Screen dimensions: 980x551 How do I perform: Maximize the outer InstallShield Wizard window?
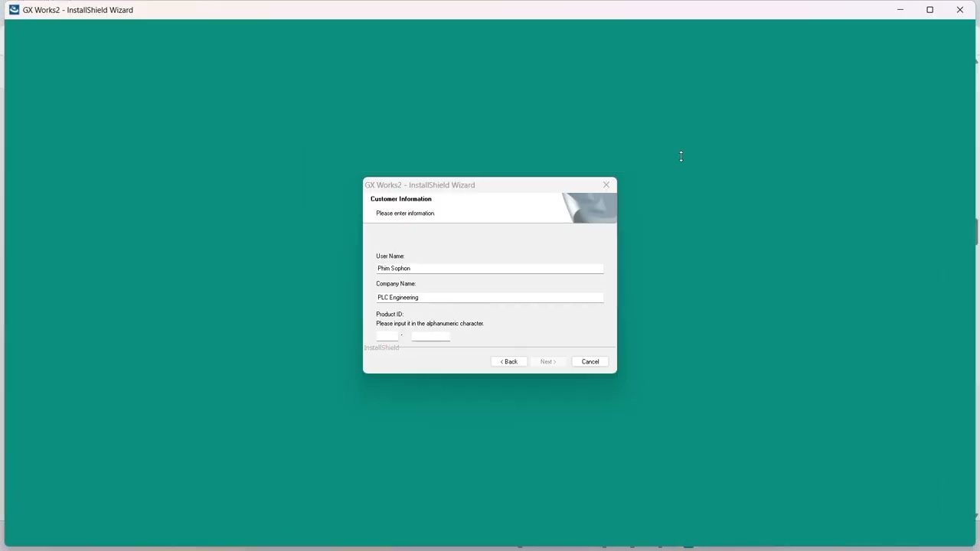930,10
